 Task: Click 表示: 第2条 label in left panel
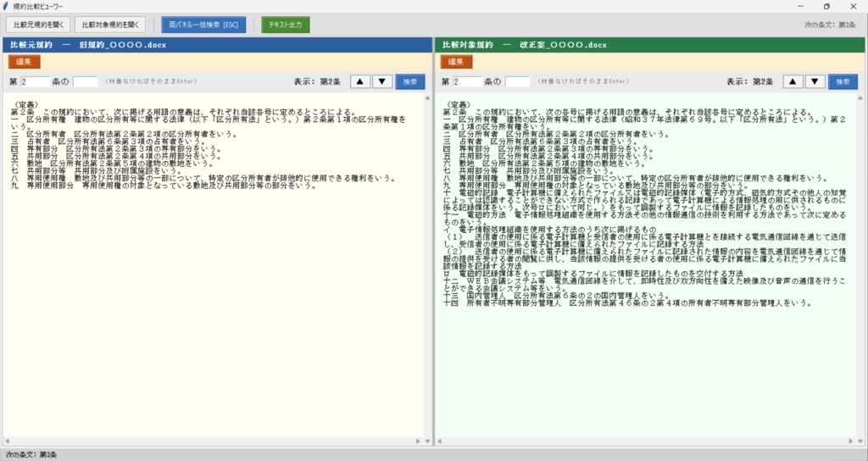coord(317,82)
